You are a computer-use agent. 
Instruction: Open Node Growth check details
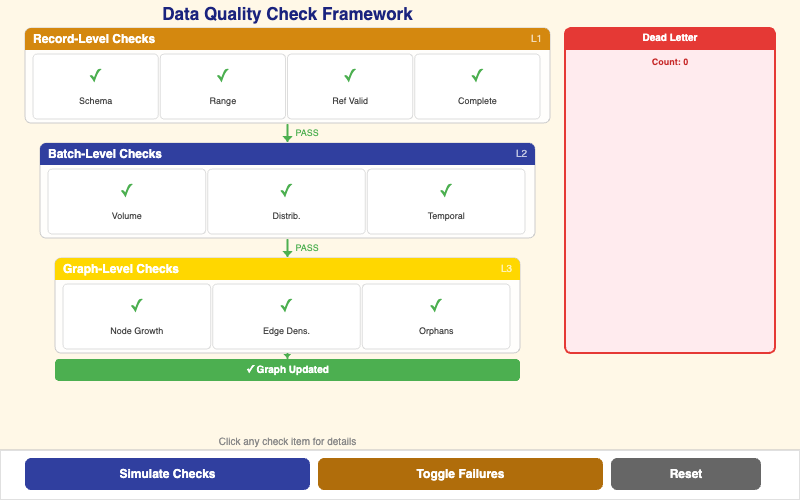(x=137, y=317)
